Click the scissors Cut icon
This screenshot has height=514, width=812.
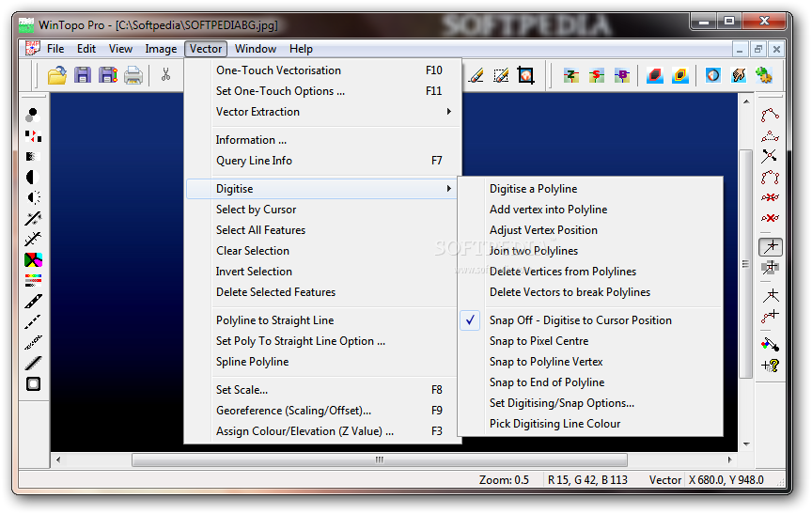tap(165, 75)
